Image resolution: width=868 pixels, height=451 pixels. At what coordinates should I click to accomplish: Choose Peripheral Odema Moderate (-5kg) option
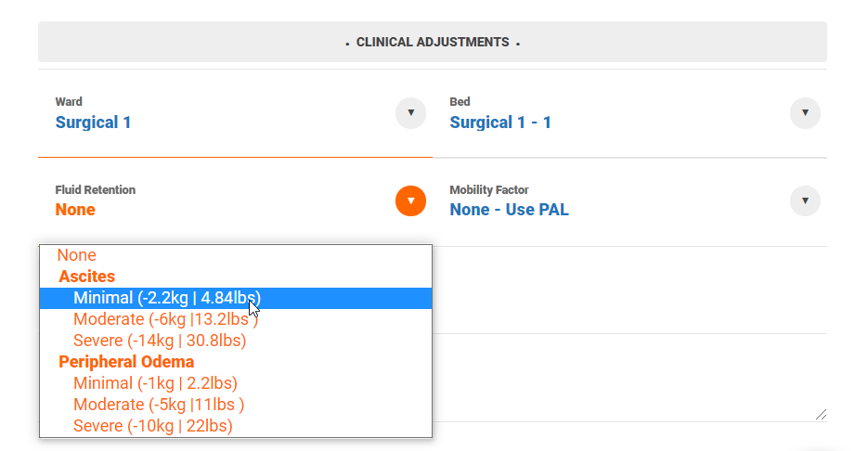159,405
